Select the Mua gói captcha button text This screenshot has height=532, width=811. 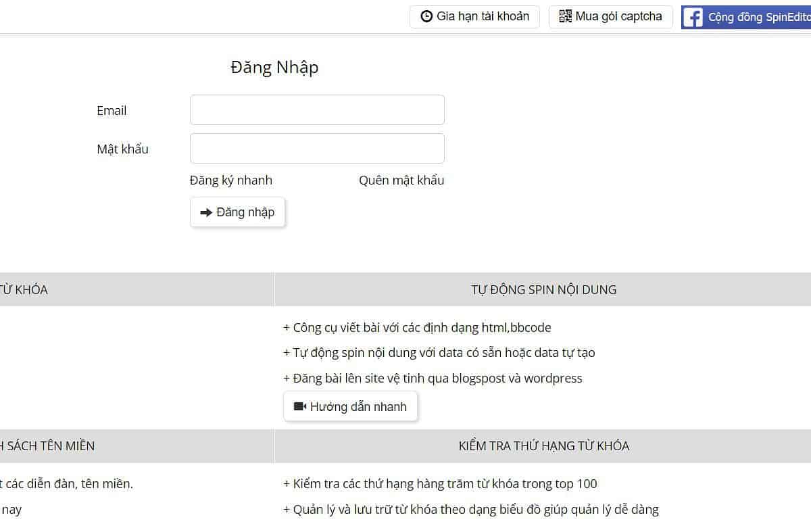pyautogui.click(x=618, y=16)
